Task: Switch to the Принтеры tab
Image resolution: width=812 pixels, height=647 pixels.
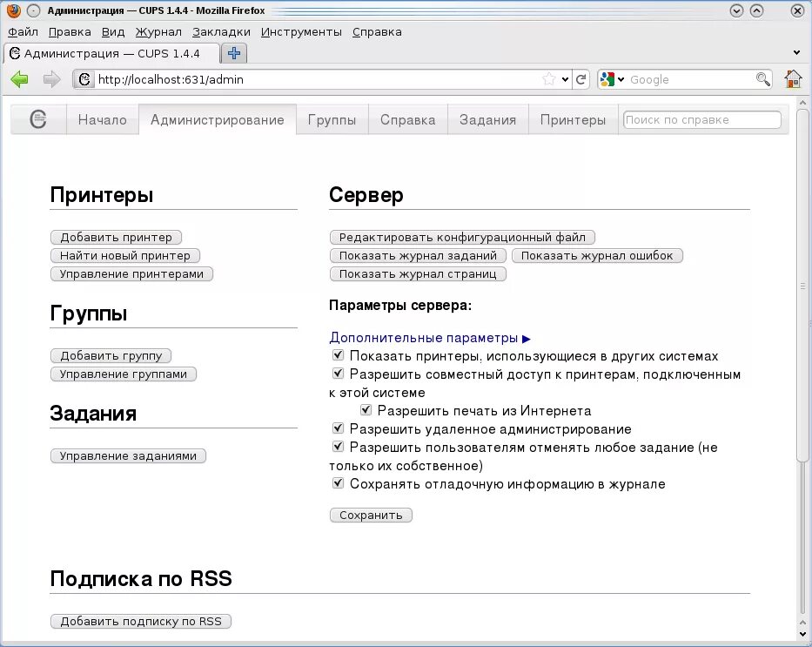Action: 573,119
